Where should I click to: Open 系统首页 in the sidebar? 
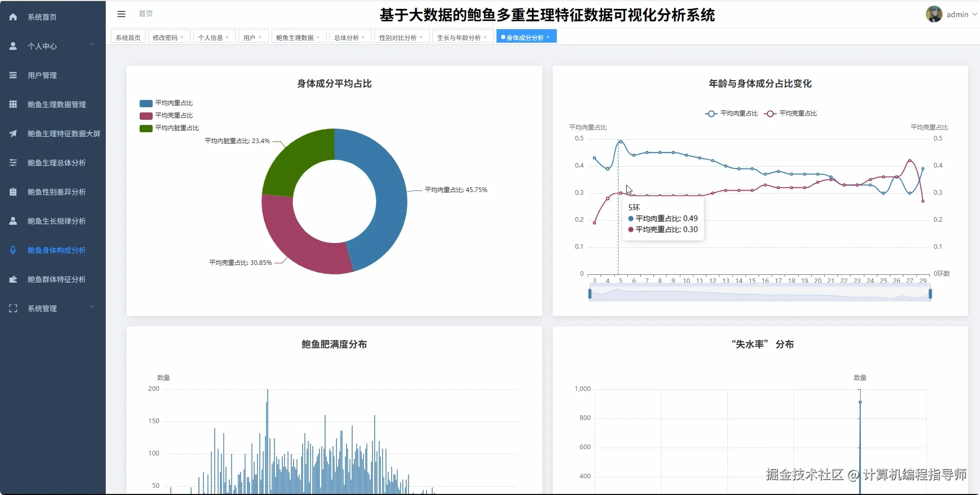coord(53,17)
